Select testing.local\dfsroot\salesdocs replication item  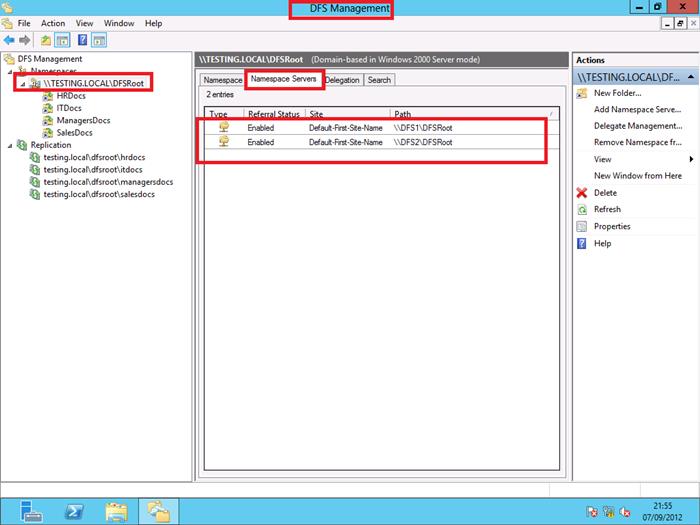click(x=99, y=194)
